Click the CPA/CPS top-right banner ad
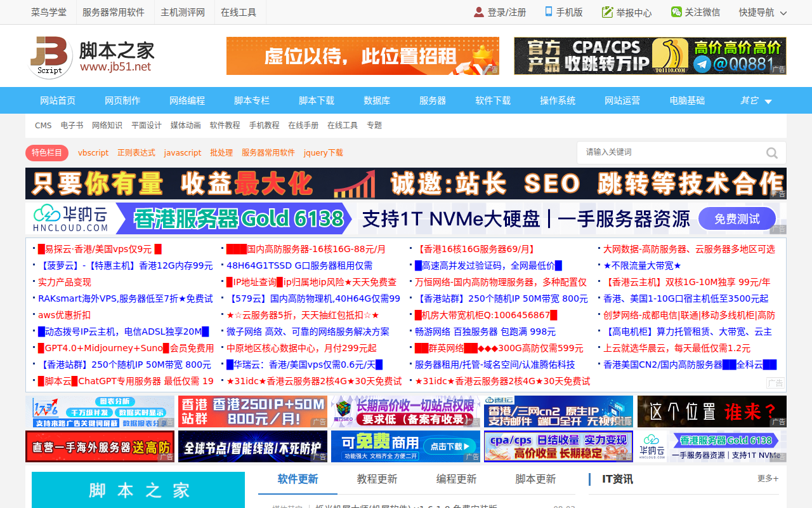 pyautogui.click(x=650, y=56)
